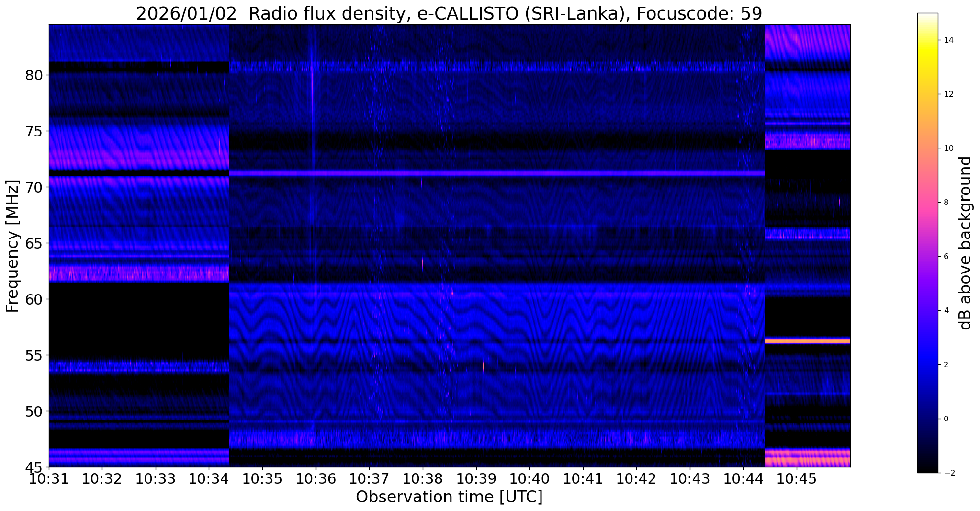The height and width of the screenshot is (511, 980).
Task: Click the 10:43 time tick label
Action: [690, 478]
